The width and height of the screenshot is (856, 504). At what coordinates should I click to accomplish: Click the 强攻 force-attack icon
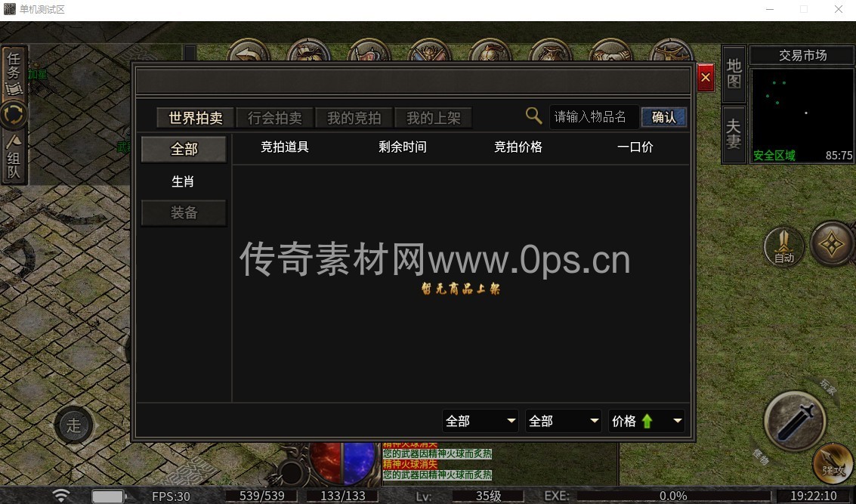click(834, 465)
